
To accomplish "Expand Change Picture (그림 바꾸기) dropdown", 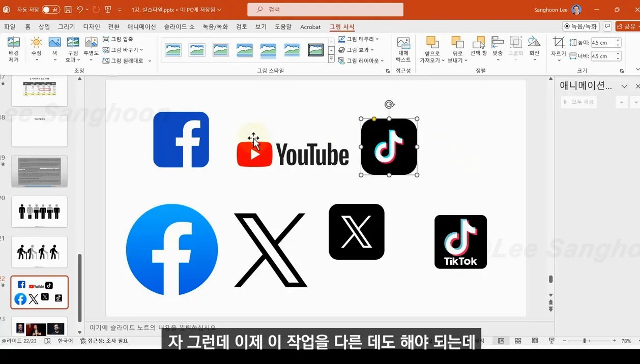I will click(x=141, y=50).
